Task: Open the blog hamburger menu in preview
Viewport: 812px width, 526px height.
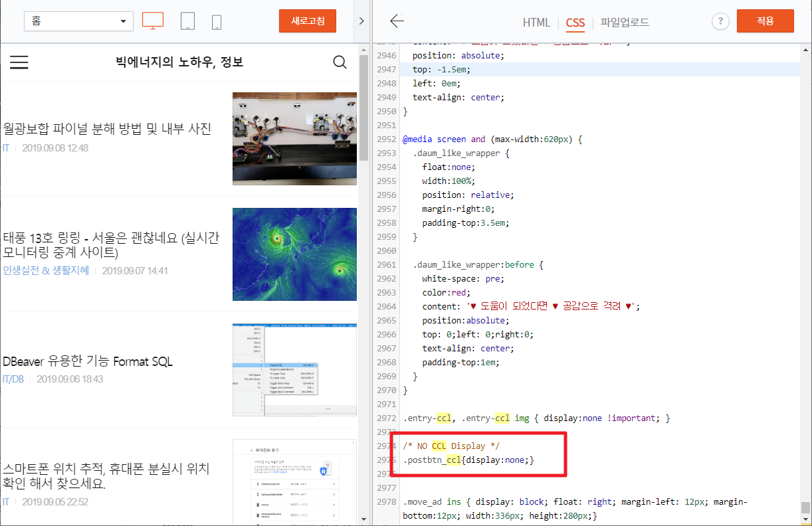Action: coord(19,62)
